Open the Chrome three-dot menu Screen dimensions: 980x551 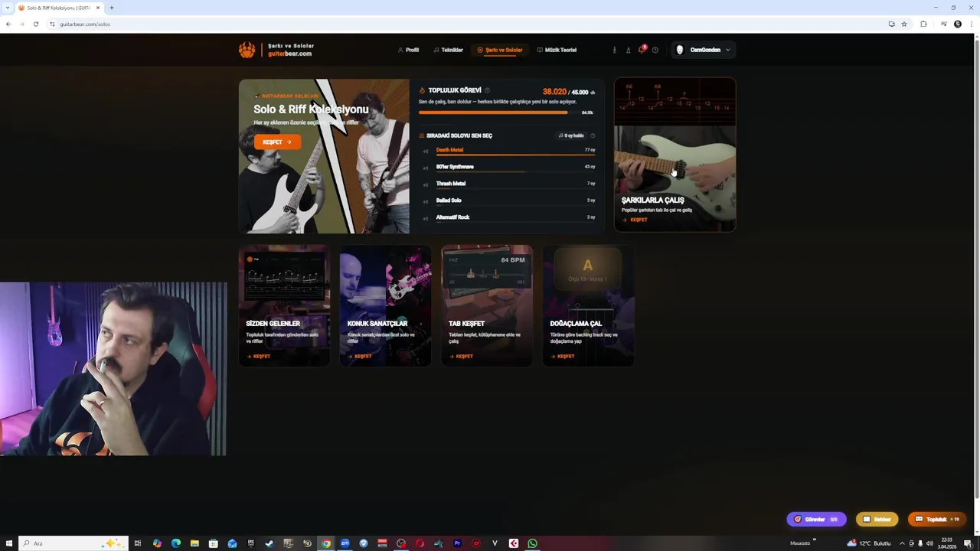[x=972, y=24]
